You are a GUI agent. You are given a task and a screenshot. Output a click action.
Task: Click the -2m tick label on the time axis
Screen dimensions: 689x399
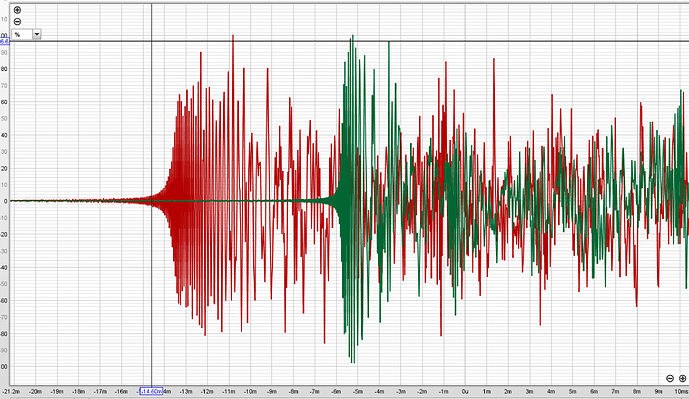click(423, 392)
